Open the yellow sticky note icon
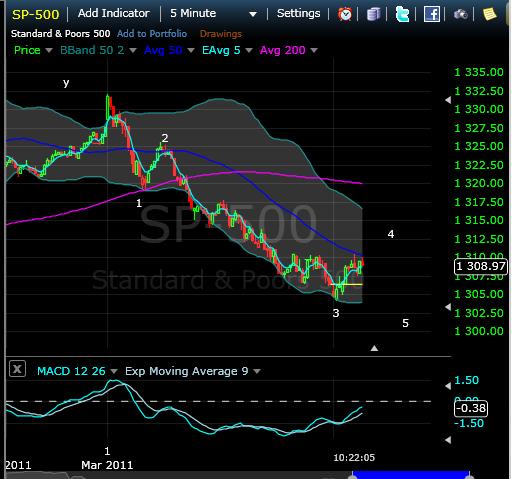This screenshot has width=512, height=479. click(490, 14)
